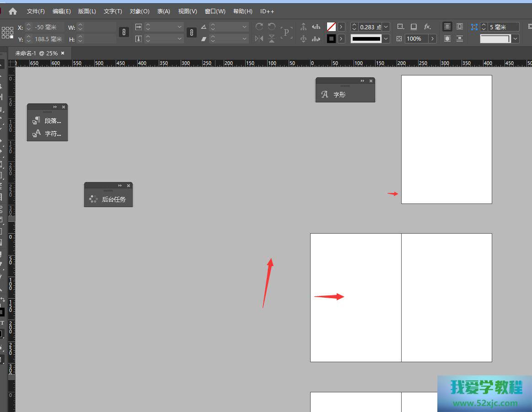Click the rotate 90° clockwise icon

click(259, 27)
